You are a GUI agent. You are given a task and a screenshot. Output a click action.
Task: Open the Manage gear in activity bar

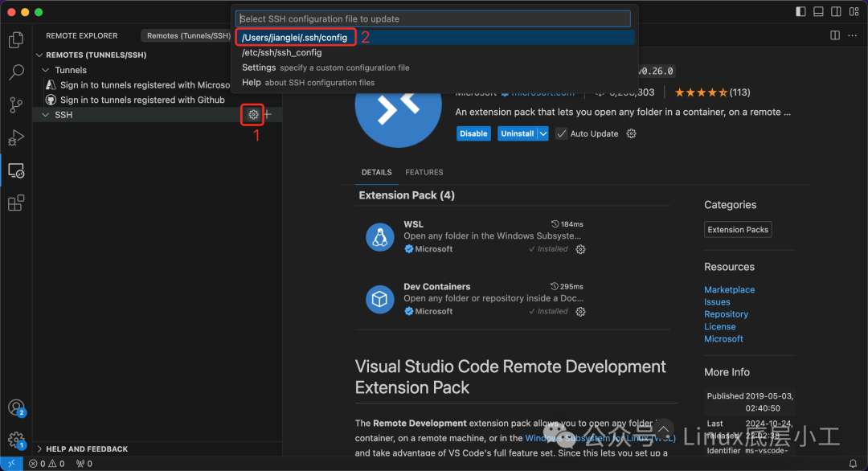point(16,440)
